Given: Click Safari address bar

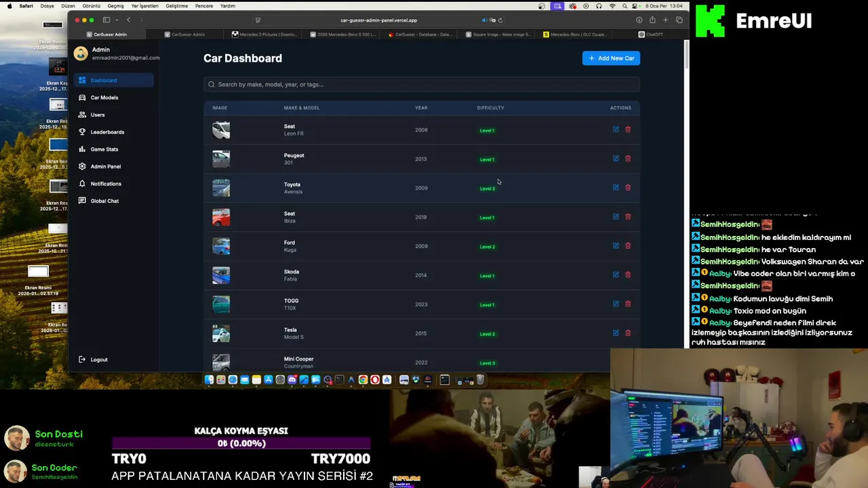Looking at the screenshot, I should pos(378,20).
